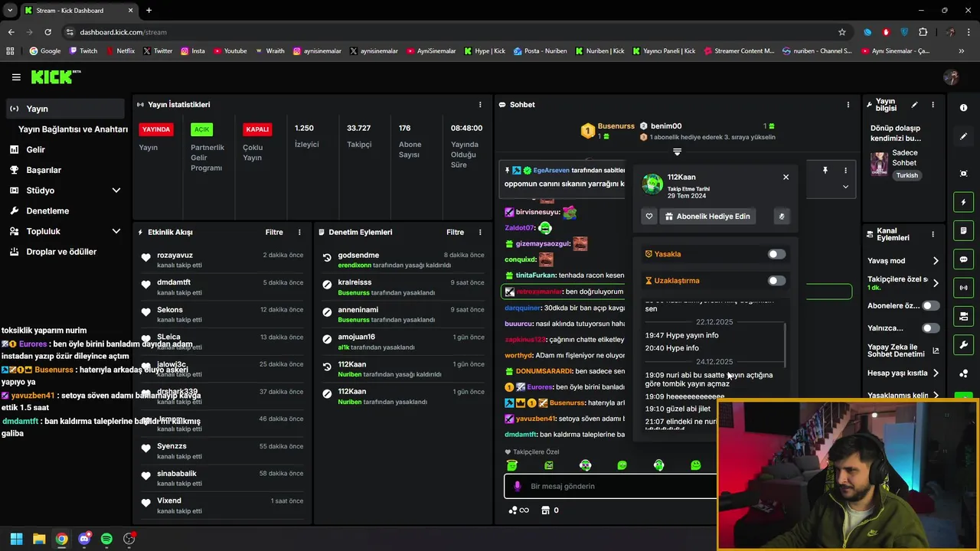Click the pin icon on the pinned message
This screenshot has width=980, height=551.
point(825,170)
